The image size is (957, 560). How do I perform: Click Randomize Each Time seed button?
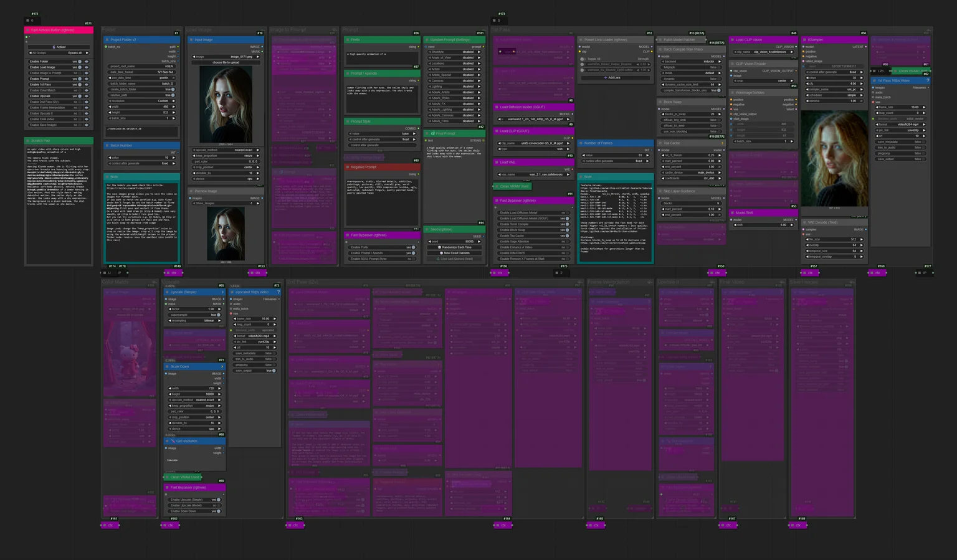(x=455, y=247)
